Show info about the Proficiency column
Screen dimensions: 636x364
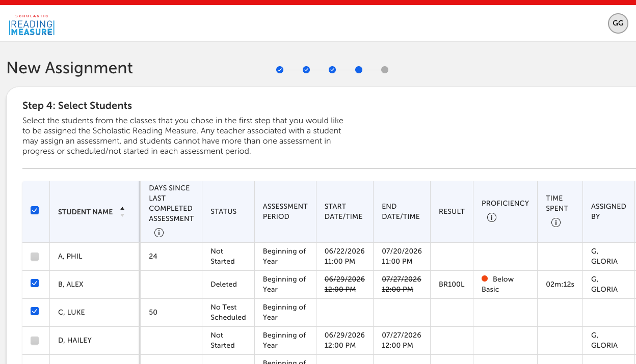coord(491,217)
